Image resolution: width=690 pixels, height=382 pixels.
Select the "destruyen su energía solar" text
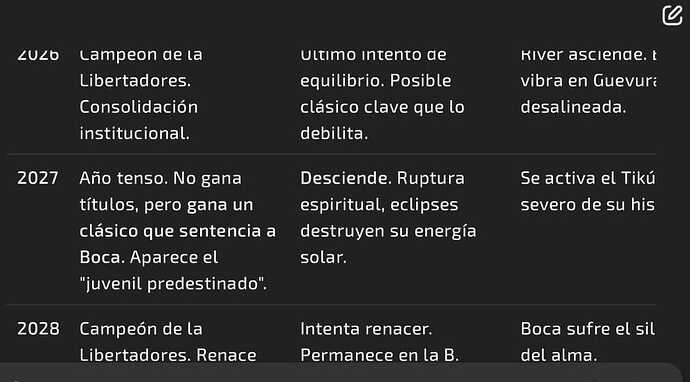pyautogui.click(x=388, y=244)
